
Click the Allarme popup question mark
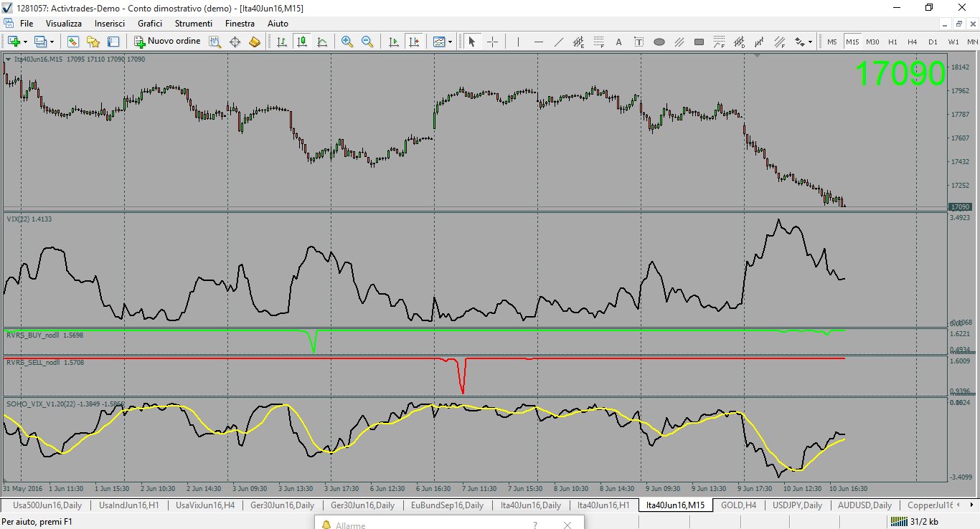(x=535, y=525)
